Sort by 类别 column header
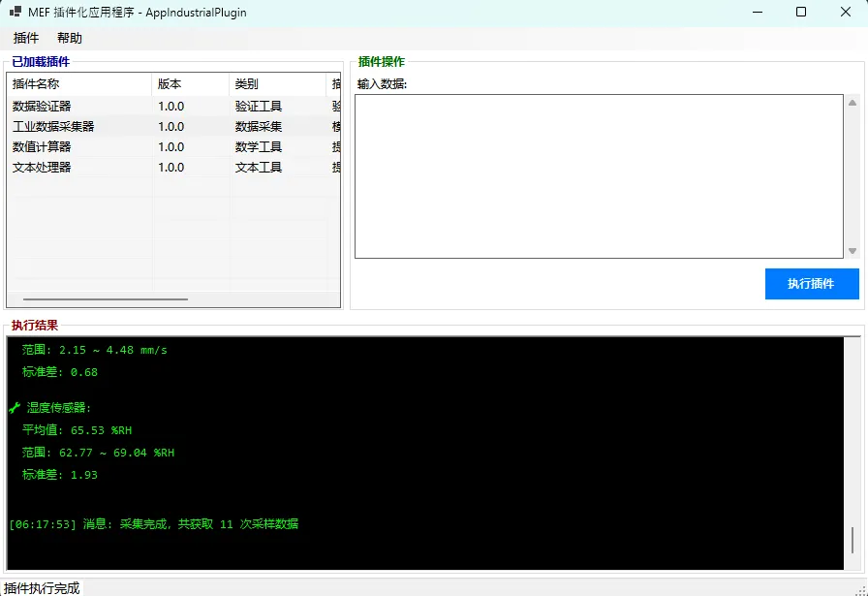Image resolution: width=868 pixels, height=596 pixels. (x=277, y=84)
